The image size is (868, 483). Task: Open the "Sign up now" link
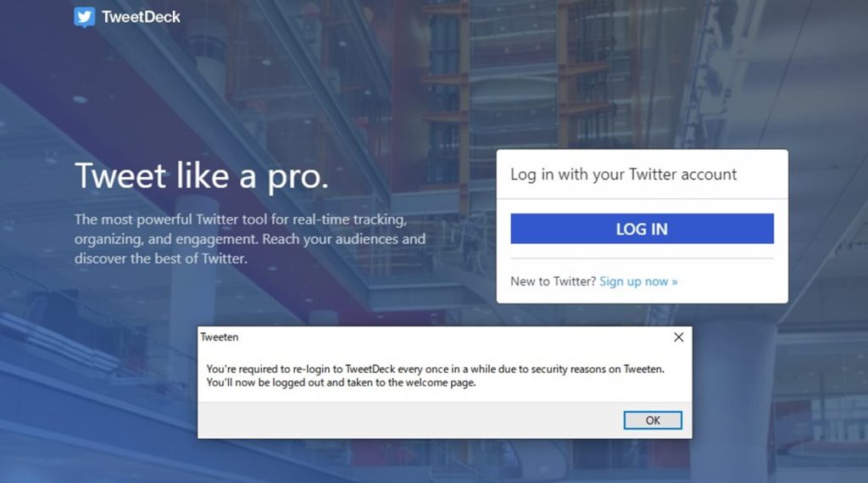(x=633, y=281)
